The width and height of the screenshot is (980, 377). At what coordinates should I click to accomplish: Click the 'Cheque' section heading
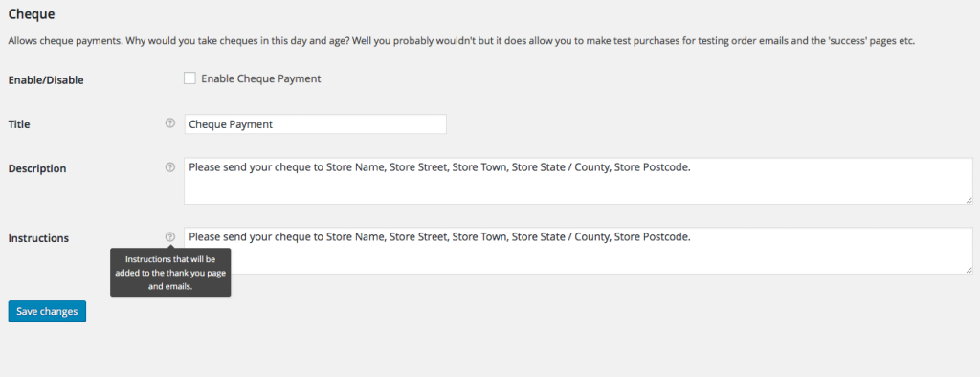(32, 12)
